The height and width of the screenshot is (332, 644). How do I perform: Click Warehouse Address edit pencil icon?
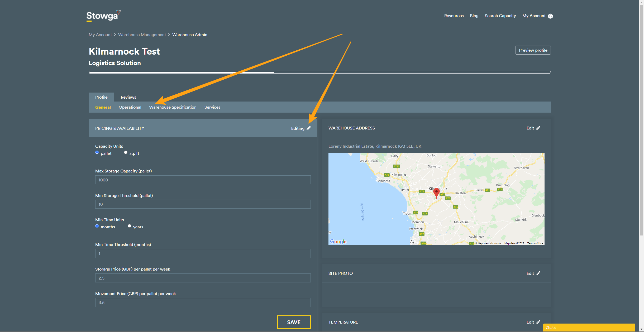538,128
